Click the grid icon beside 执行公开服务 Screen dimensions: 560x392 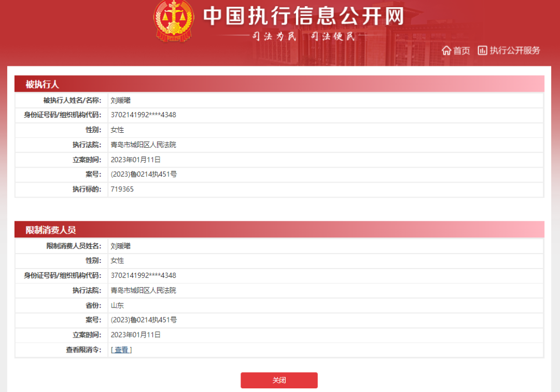click(x=483, y=50)
